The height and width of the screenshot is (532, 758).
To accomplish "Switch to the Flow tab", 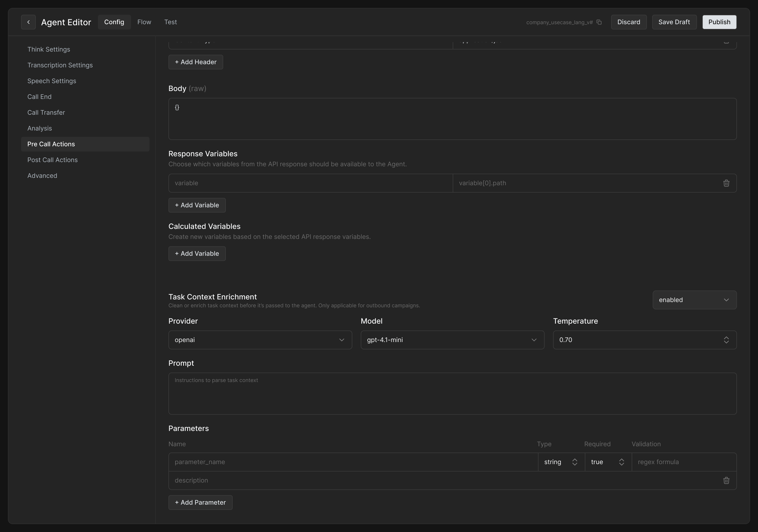I will [x=144, y=22].
